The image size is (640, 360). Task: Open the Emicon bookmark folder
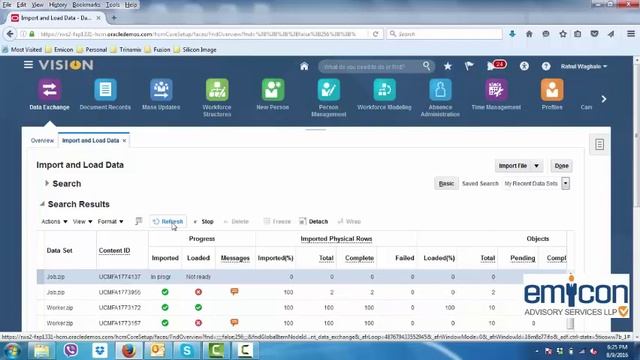(x=59, y=49)
